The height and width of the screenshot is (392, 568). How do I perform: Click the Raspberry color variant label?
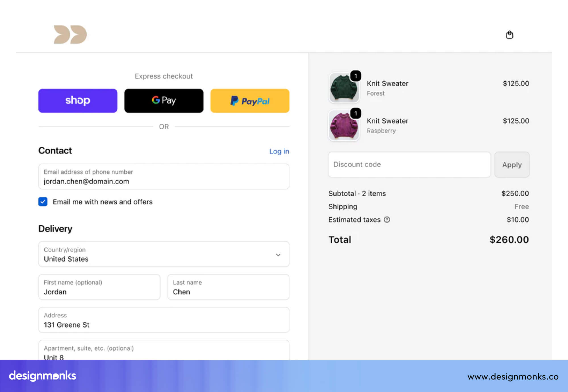click(x=381, y=131)
